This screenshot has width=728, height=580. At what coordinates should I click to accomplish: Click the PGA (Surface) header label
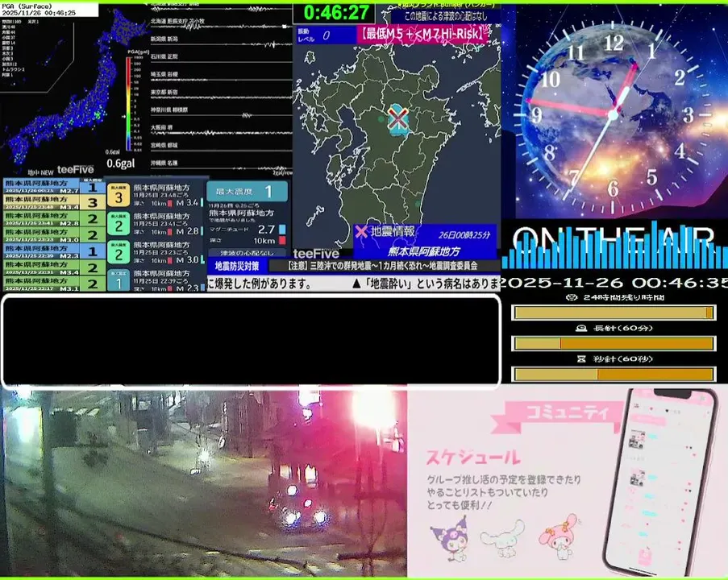(x=27, y=6)
